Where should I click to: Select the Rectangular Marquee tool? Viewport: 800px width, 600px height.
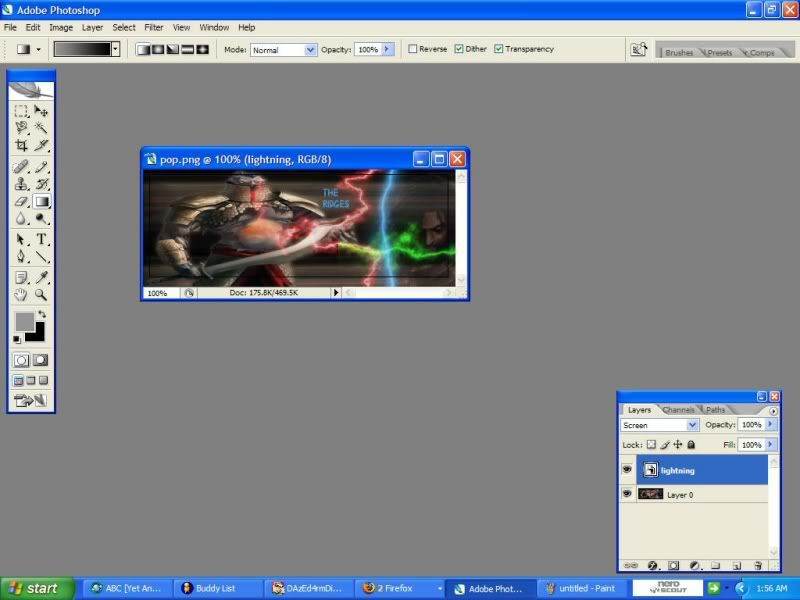pyautogui.click(x=21, y=111)
